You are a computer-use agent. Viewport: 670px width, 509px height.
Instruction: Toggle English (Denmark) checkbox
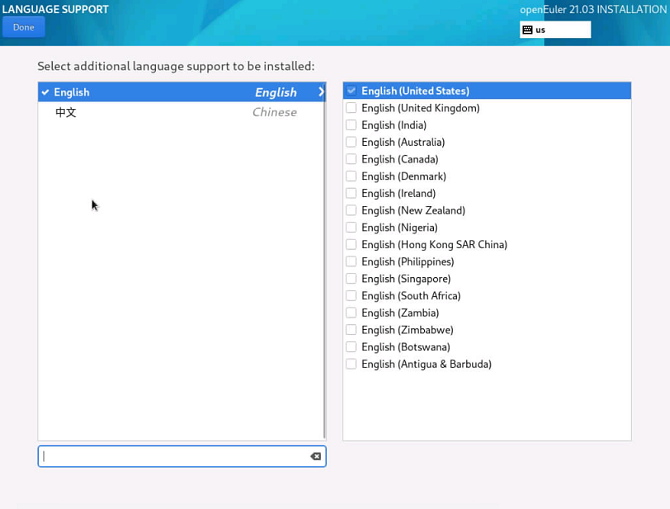[351, 176]
